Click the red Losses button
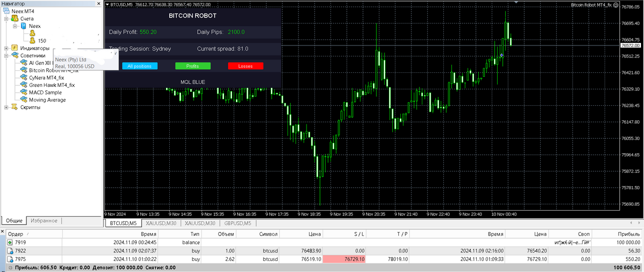This screenshot has width=644, height=272. [x=245, y=66]
